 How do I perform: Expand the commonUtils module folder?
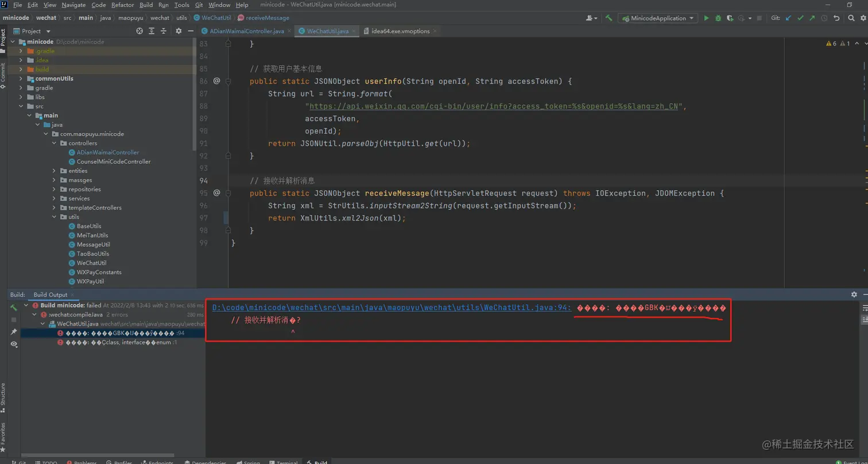(x=21, y=79)
